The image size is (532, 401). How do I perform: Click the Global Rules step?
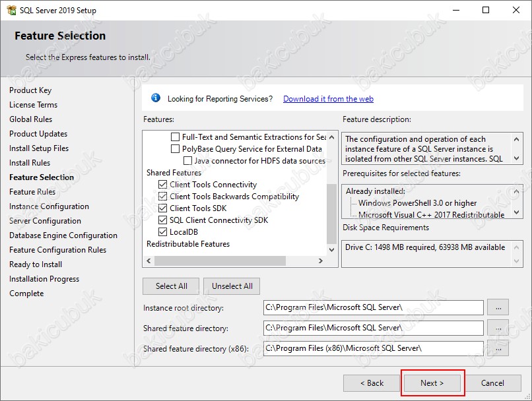30,119
